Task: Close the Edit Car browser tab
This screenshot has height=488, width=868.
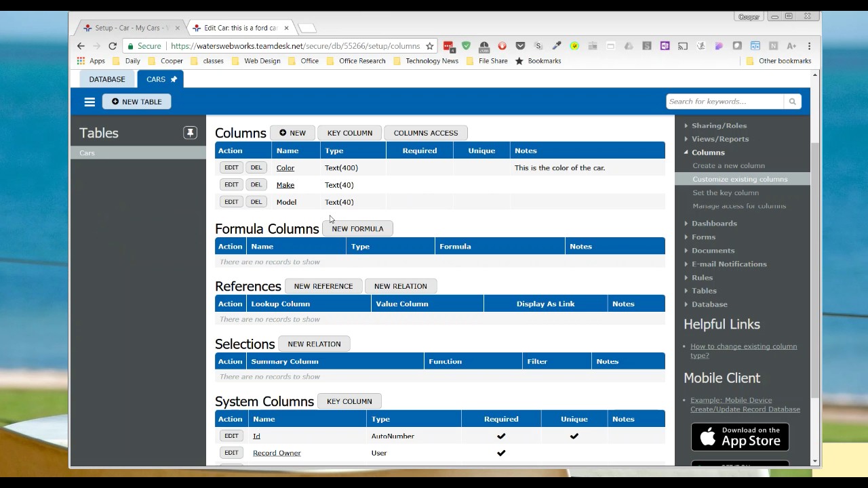Action: coord(287,28)
